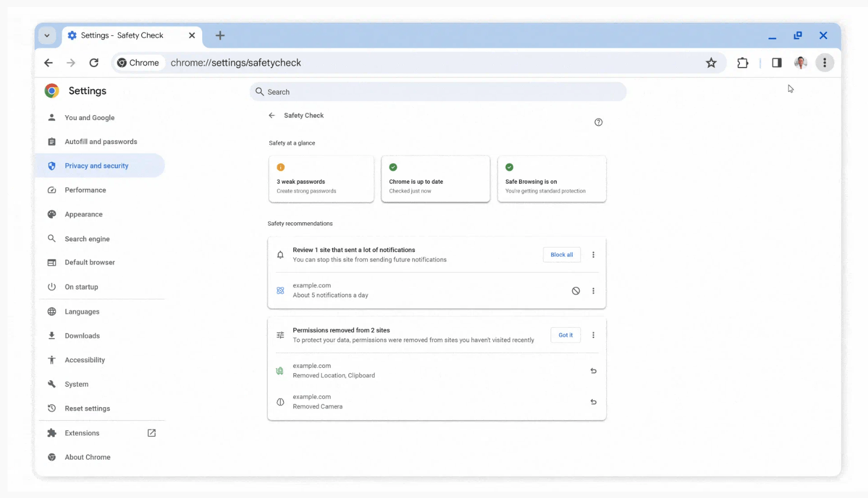Screen dimensions: 868x498
Task: Reload the current page
Action: 94,63
